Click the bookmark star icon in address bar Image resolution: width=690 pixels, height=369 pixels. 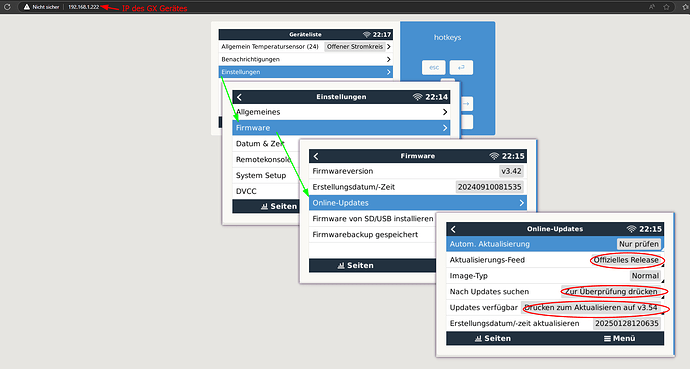pyautogui.click(x=666, y=7)
